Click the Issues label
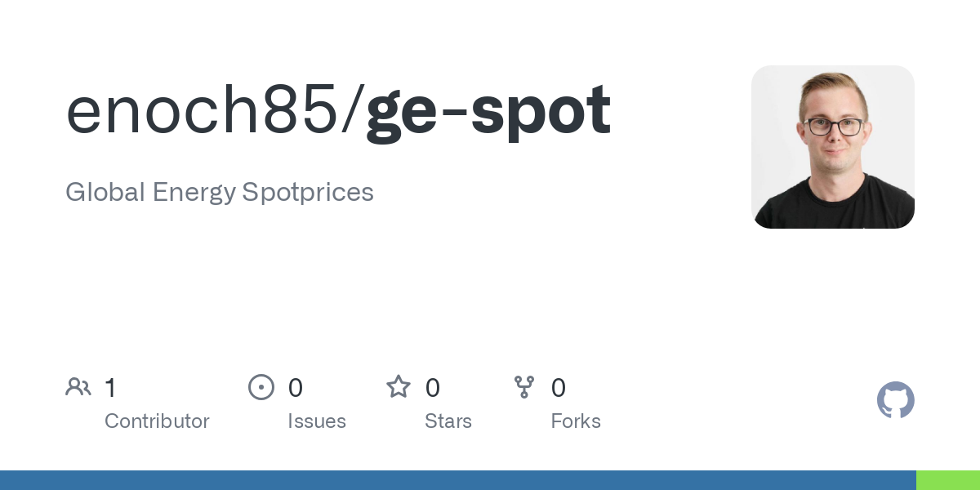This screenshot has height=490, width=980. coord(317,421)
